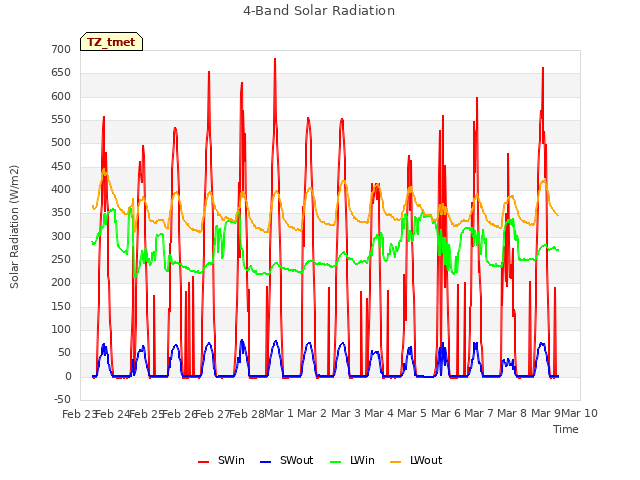
Task: Click the TZ_tmet annotation label
Action: [111, 42]
